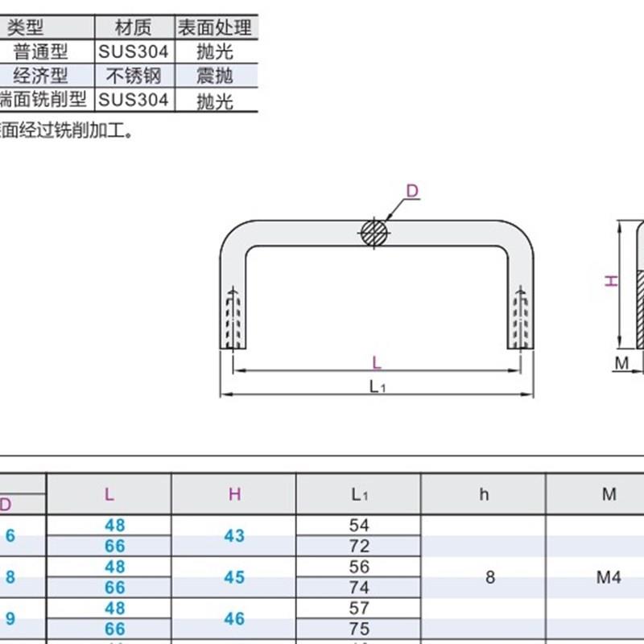This screenshot has width=644, height=644.
Task: Select the hatched cross-section symbol on handle
Action: [x=374, y=234]
